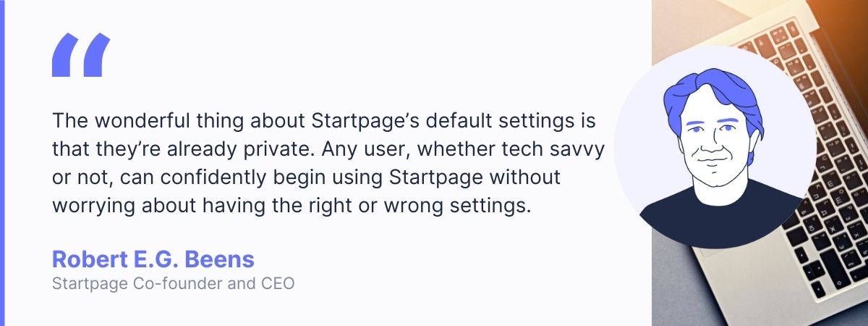
Task: Click "Startpage Co-founder and CEO" subtitle
Action: pyautogui.click(x=173, y=284)
